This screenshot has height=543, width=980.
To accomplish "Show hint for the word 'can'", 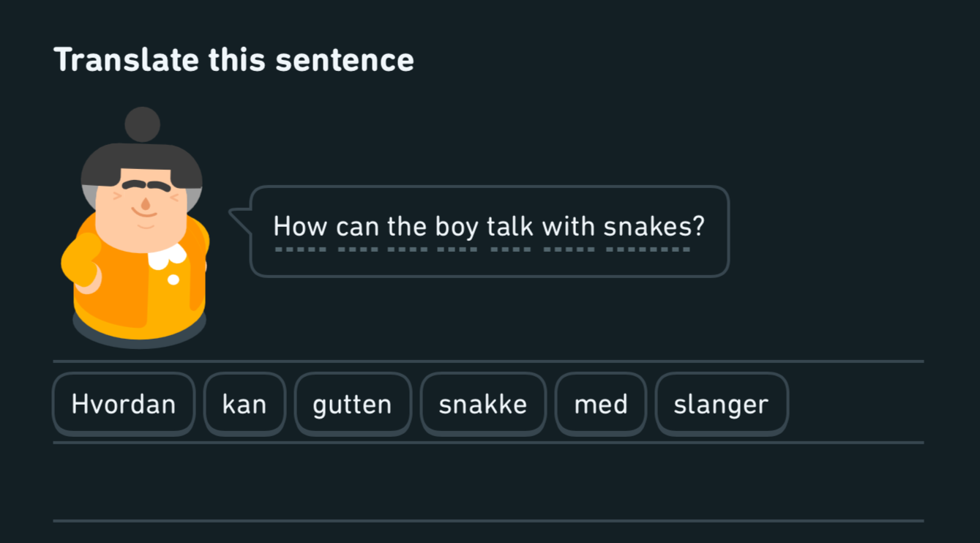I will 359,227.
